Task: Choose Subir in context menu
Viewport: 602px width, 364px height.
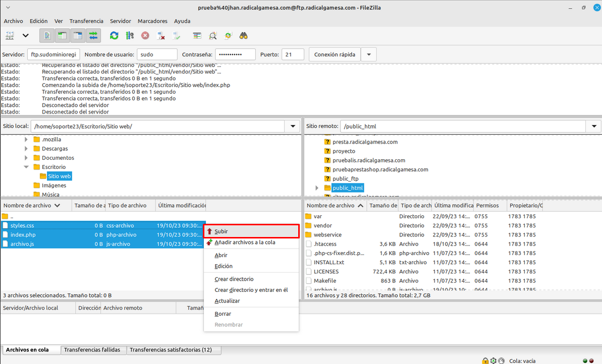Action: 251,231
